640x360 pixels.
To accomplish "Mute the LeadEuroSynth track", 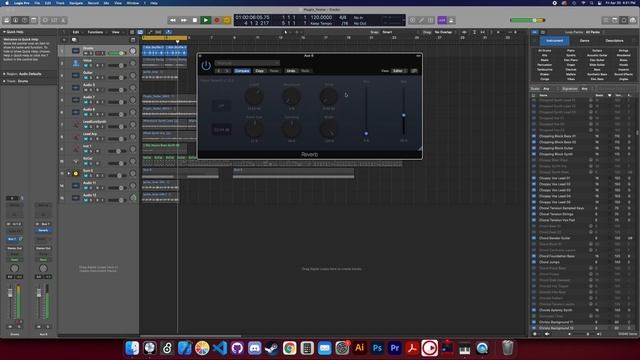I will pos(86,127).
